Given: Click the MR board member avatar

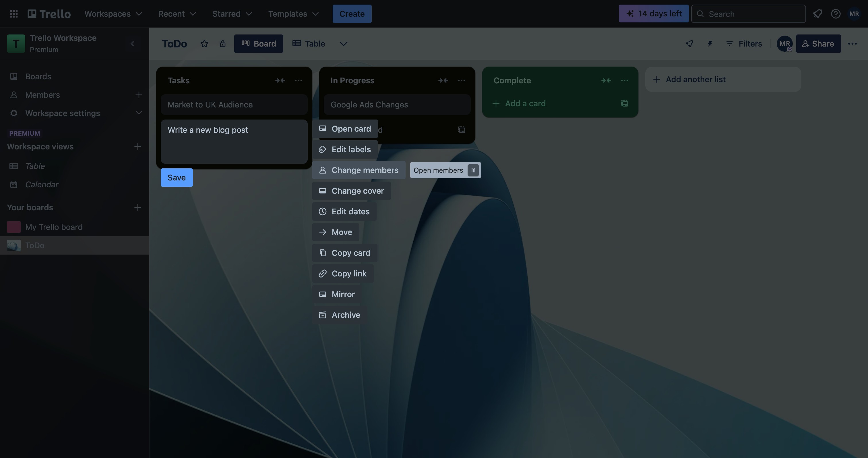Looking at the screenshot, I should coord(785,43).
